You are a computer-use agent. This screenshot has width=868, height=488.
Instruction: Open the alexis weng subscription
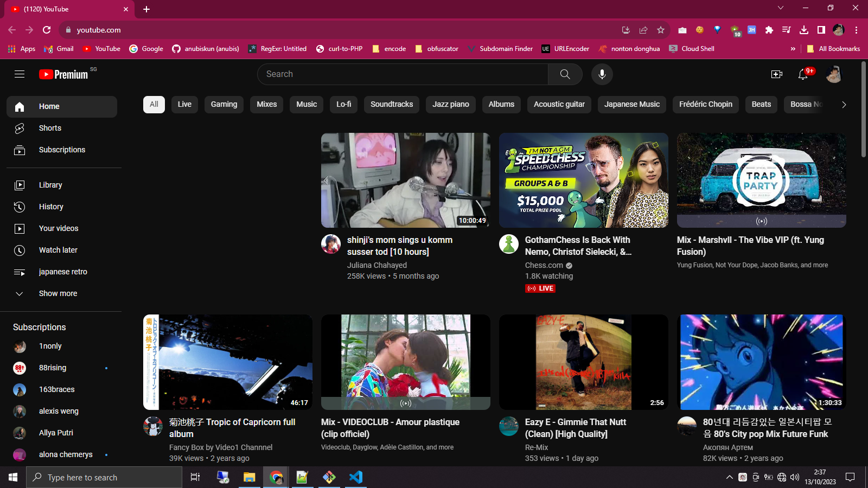point(62,412)
